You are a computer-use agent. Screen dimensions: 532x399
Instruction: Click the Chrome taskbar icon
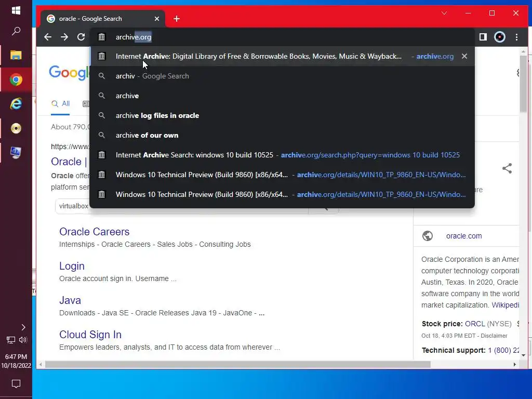pyautogui.click(x=16, y=79)
